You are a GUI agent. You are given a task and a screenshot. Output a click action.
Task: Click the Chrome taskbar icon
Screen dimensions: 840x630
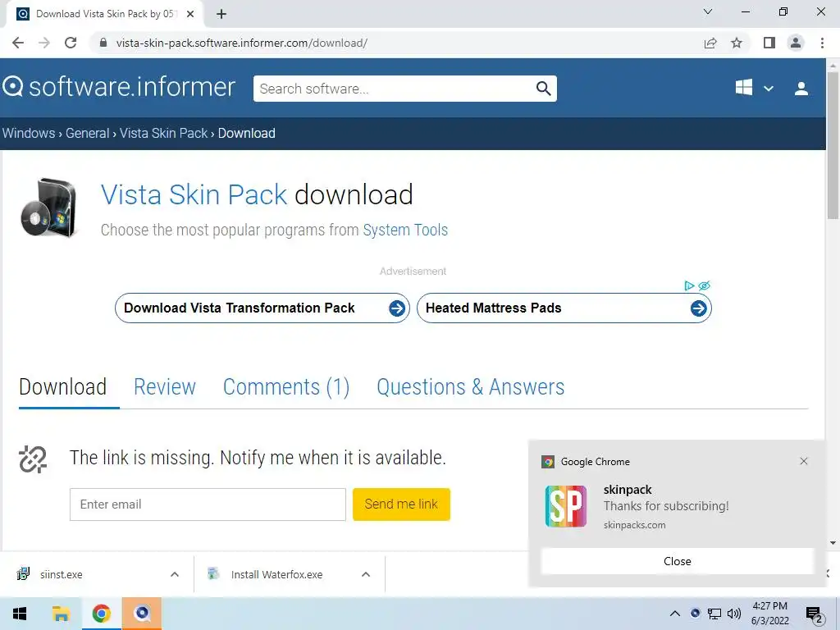coord(101,614)
